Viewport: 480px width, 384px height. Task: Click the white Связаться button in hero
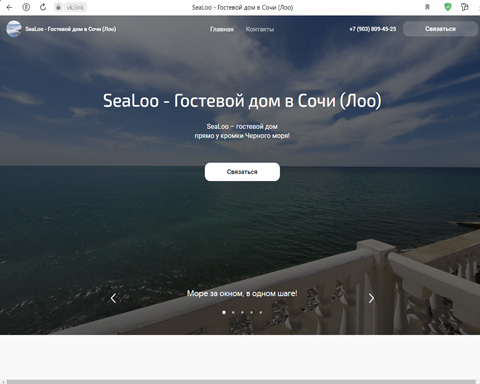pos(242,172)
